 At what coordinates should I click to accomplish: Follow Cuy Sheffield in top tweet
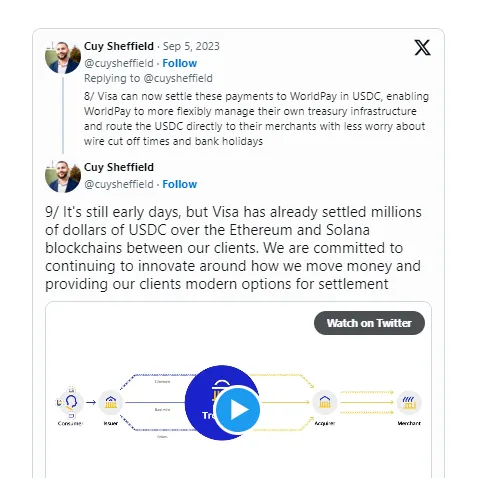(x=180, y=63)
